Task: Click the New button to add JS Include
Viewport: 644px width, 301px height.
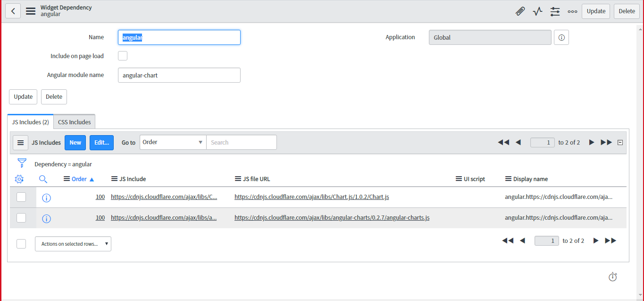Action: (75, 142)
